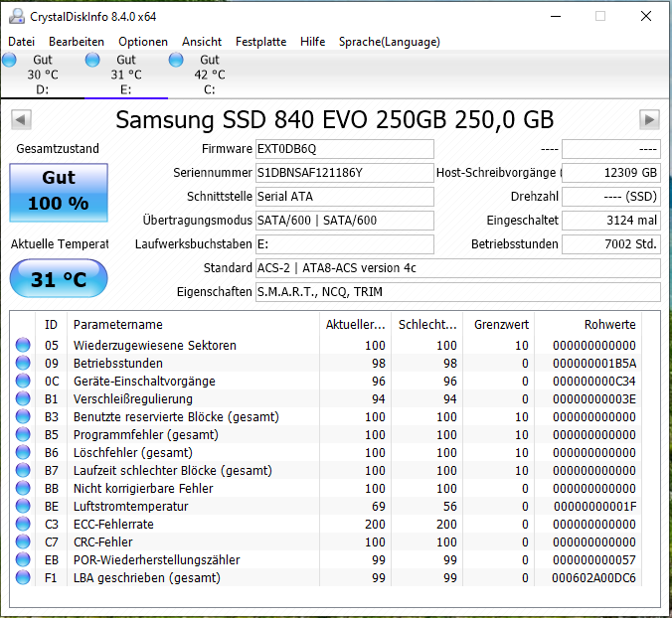The image size is (672, 618).
Task: Click raw value 000000000057 in POR row
Action: (594, 559)
